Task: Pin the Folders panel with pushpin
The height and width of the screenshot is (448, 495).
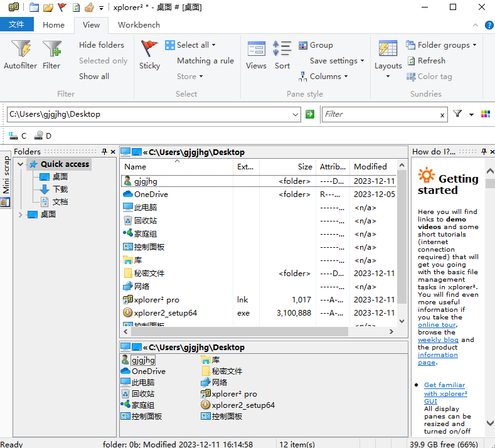Action: pos(105,152)
